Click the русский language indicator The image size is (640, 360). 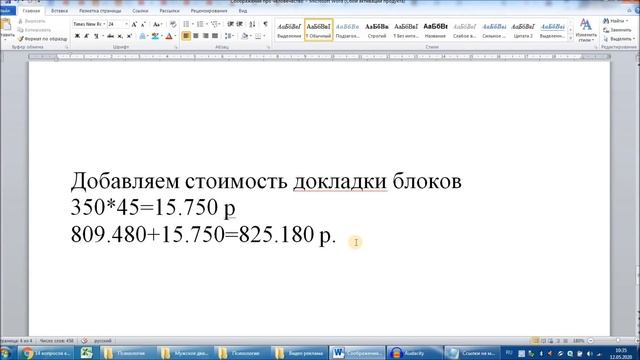pyautogui.click(x=103, y=340)
